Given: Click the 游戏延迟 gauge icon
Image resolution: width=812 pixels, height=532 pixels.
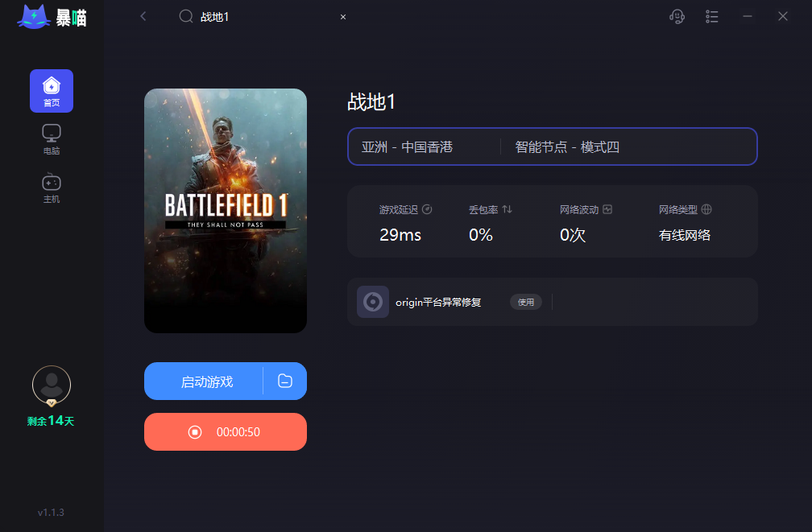Looking at the screenshot, I should point(428,209).
